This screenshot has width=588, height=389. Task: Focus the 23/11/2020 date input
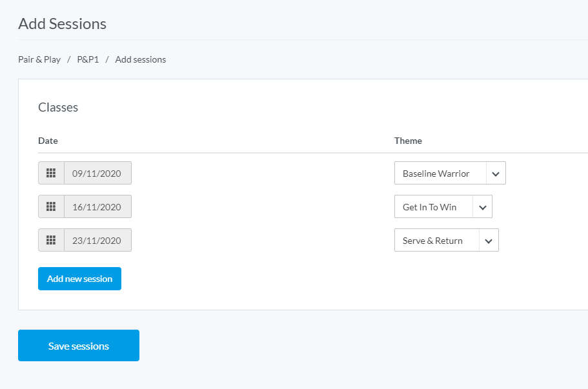(97, 240)
